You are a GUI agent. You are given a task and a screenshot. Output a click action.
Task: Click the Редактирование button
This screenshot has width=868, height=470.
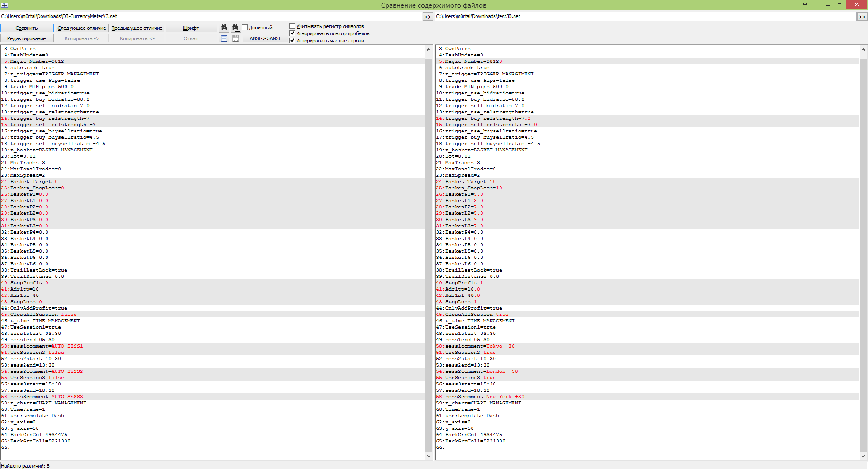27,38
